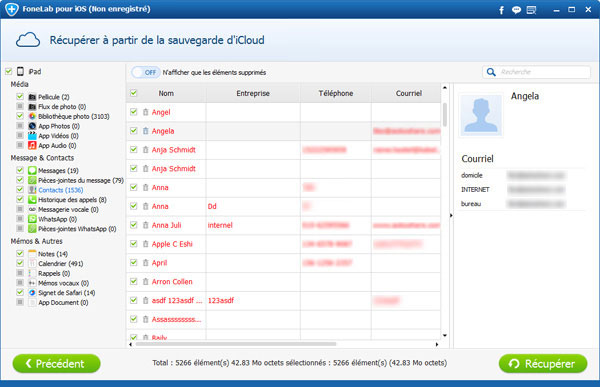Select the Arron Collen contact name

(172, 282)
